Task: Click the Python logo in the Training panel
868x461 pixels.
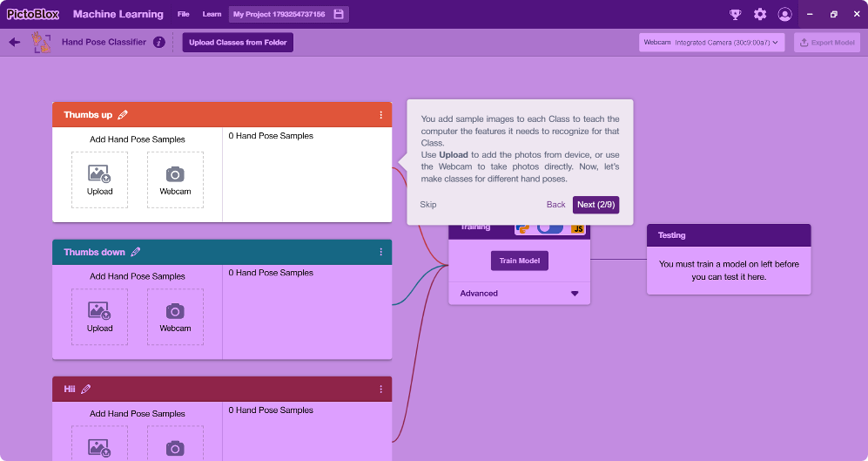Action: click(522, 229)
